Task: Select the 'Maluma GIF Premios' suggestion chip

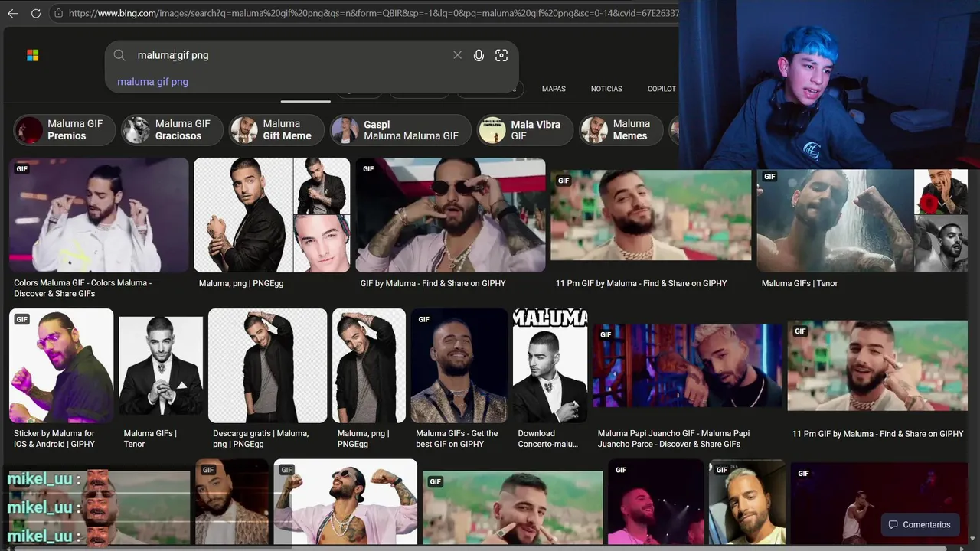Action: pos(64,130)
